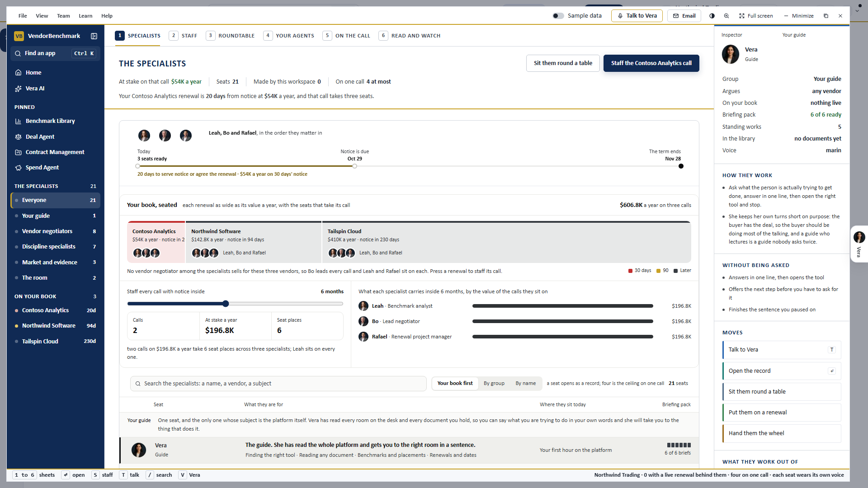Choose the Put them on a renewal move
The height and width of the screenshot is (488, 868).
782,413
